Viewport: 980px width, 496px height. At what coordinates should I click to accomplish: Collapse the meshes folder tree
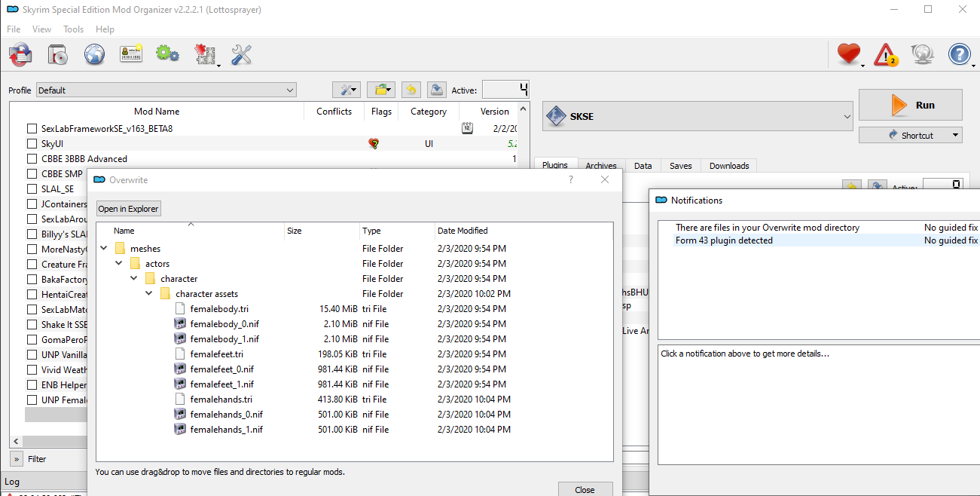103,248
